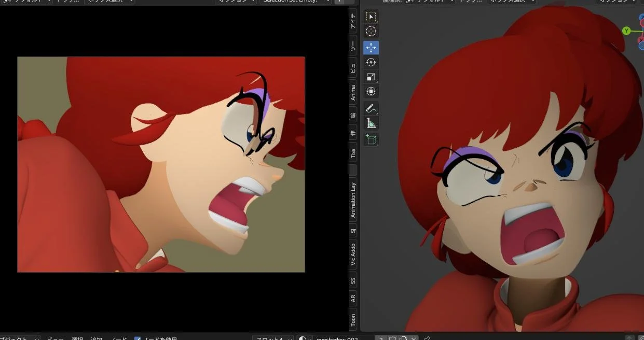Open the ノード menu in node editor
Screen dimensions: 644x340
point(119,338)
